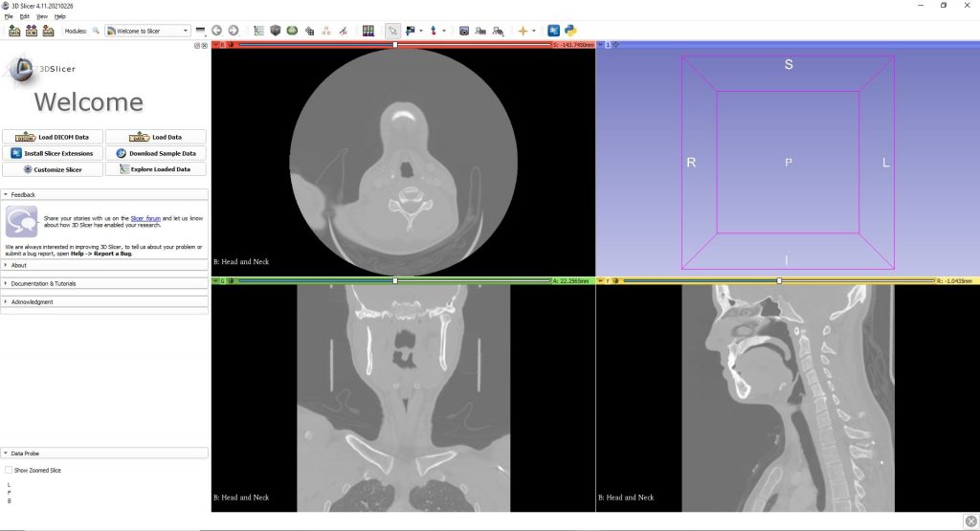This screenshot has width=980, height=531.
Task: Click the window level adjust tool
Action: [410, 31]
